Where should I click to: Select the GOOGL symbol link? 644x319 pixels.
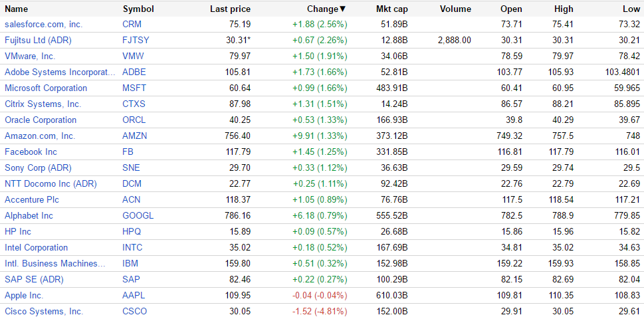(x=138, y=215)
